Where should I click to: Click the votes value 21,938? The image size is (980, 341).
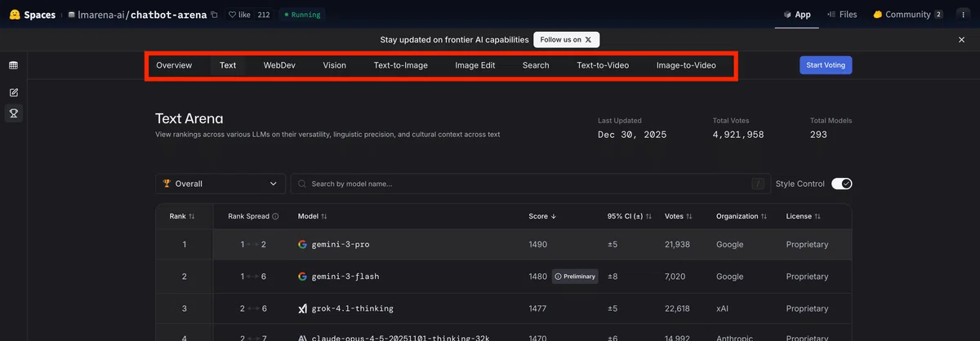tap(677, 245)
